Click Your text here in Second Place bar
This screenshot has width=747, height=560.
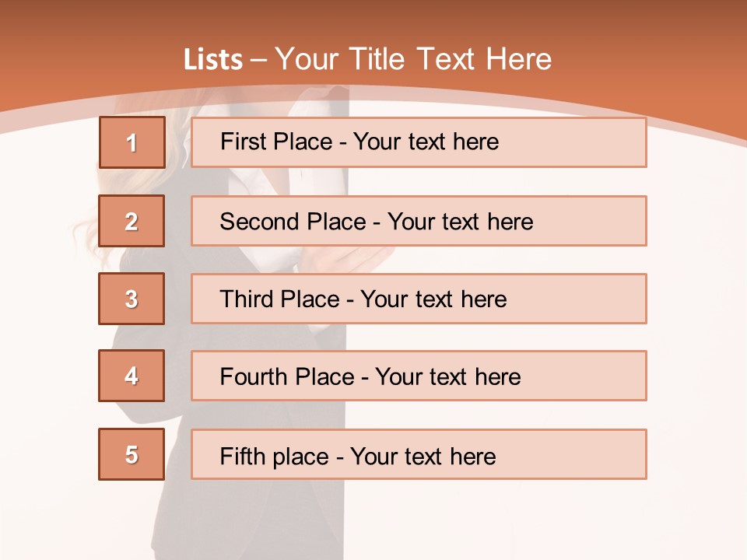coord(460,222)
